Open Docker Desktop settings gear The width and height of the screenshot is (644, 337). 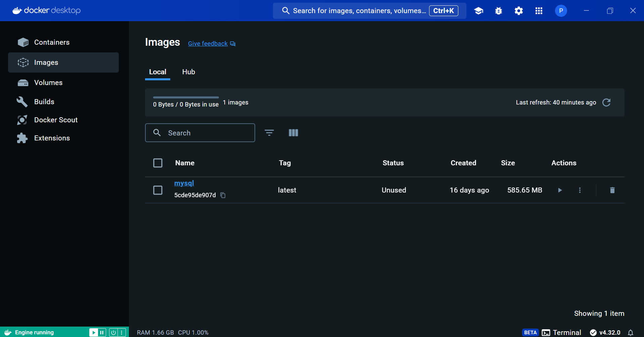(519, 11)
